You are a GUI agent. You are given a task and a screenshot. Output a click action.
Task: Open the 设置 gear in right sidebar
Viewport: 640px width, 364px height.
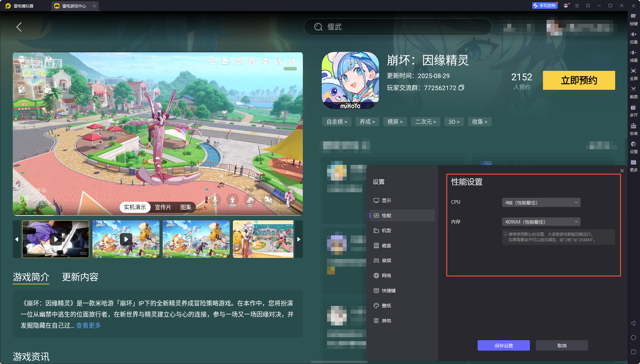click(633, 147)
